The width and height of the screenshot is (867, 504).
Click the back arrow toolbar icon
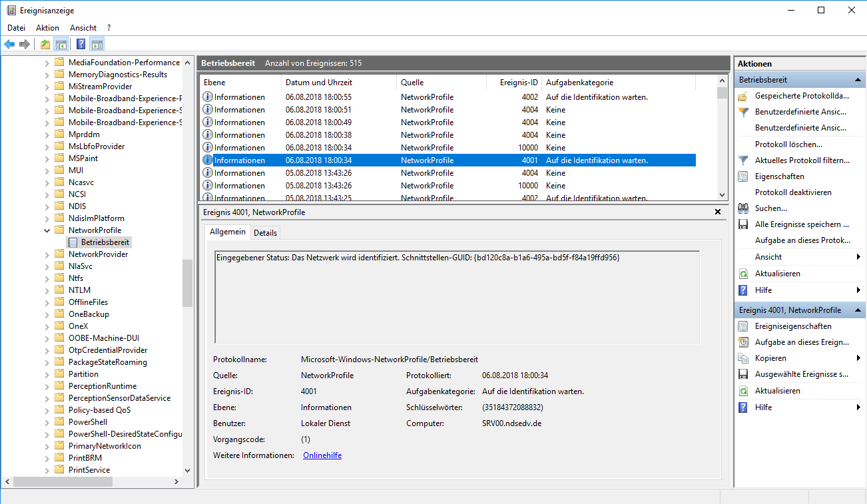(9, 45)
